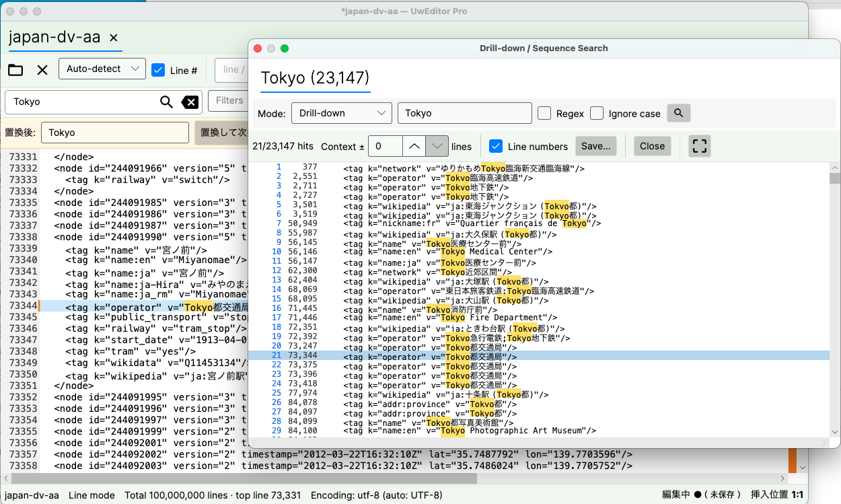Open file with the folder icon

[x=15, y=70]
